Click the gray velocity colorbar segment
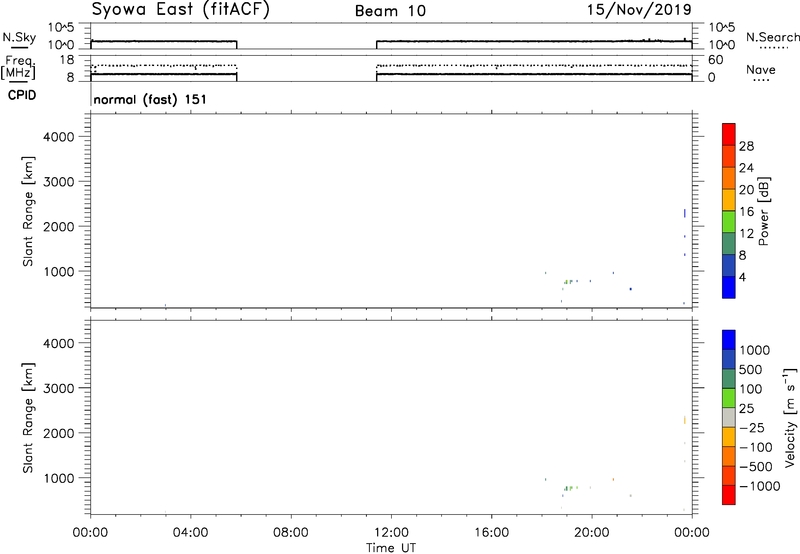 [729, 417]
